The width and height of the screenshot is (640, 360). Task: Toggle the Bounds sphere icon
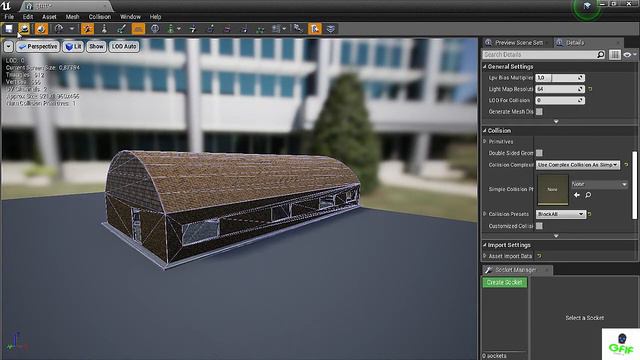click(x=155, y=29)
